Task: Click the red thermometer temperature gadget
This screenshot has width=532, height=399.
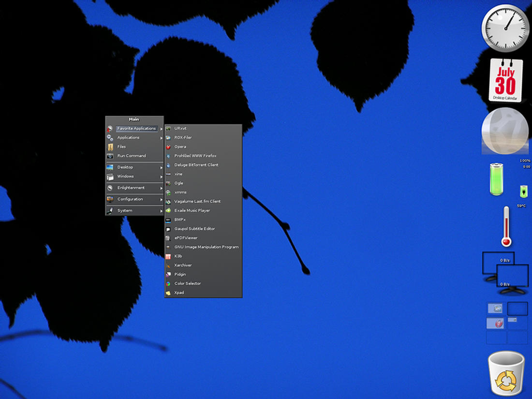Action: [506, 226]
